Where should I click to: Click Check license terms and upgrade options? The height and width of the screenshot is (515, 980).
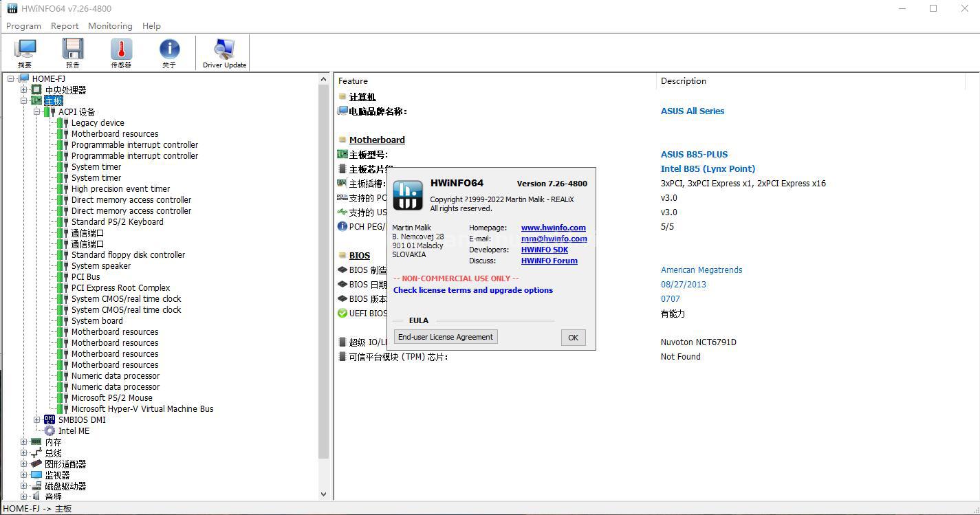pos(473,290)
